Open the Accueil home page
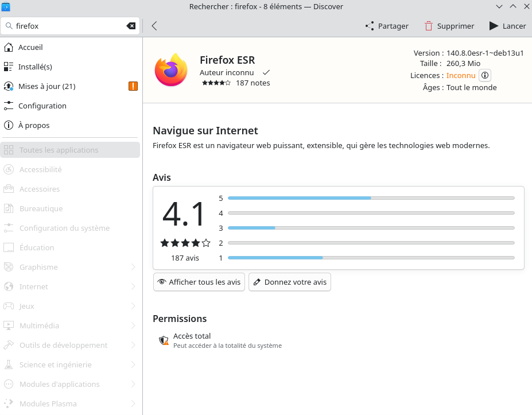The image size is (532, 415). point(30,47)
